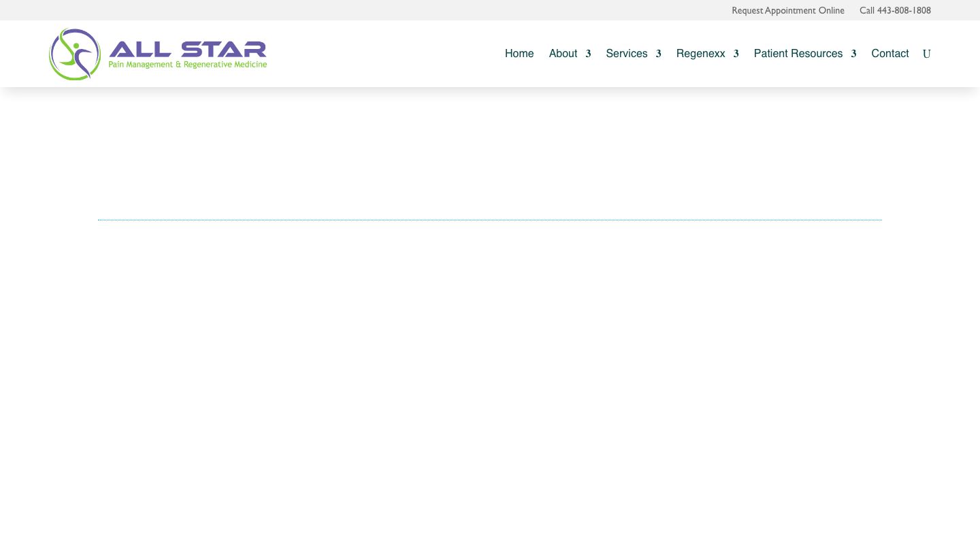Click the teal dotted horizontal divider line
The image size is (980, 551).
click(489, 220)
